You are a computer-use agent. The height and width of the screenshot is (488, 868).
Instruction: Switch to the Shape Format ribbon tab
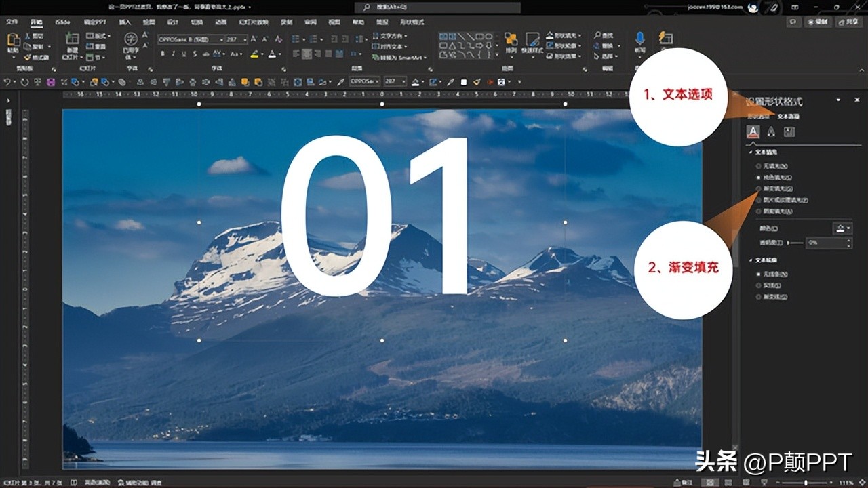412,22
